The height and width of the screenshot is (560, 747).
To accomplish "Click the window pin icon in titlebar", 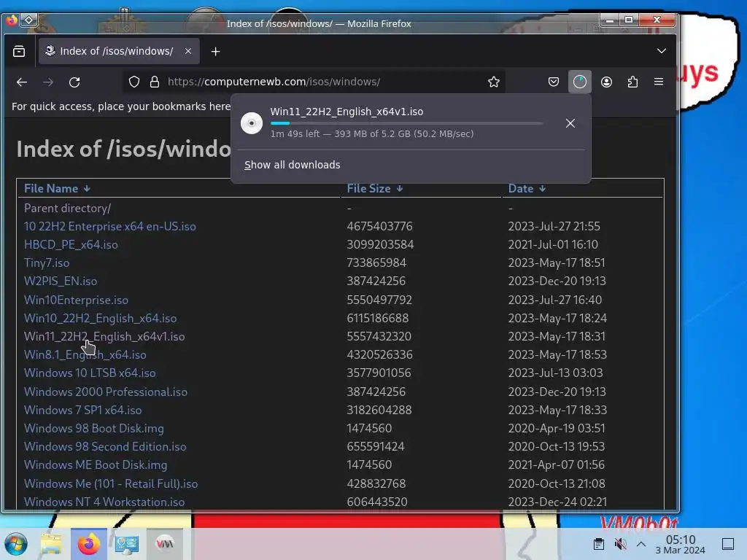I will pos(28,20).
